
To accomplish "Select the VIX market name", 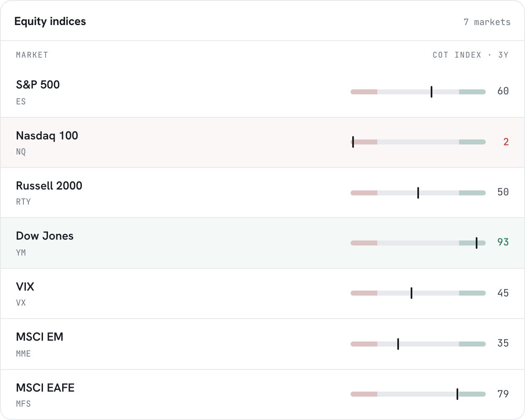I will [25, 287].
